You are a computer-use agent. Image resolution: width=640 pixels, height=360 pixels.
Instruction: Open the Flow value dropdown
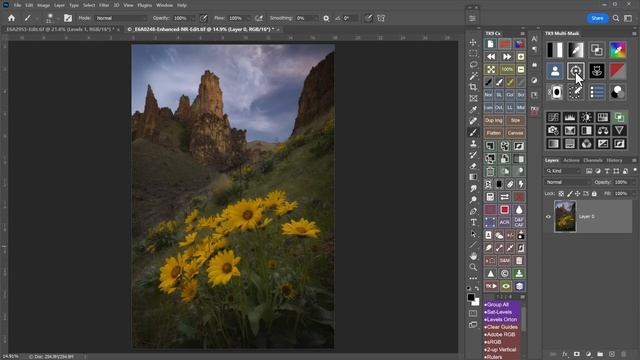click(248, 18)
